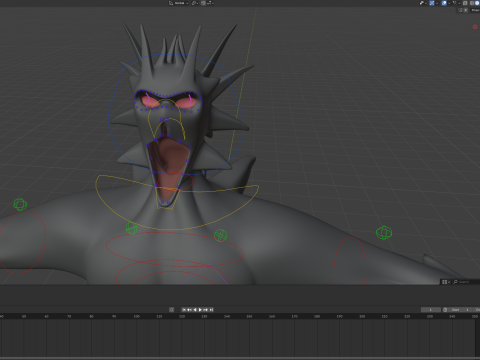Toggle the snap magnet icon
480x360 pixels.
click(x=203, y=3)
